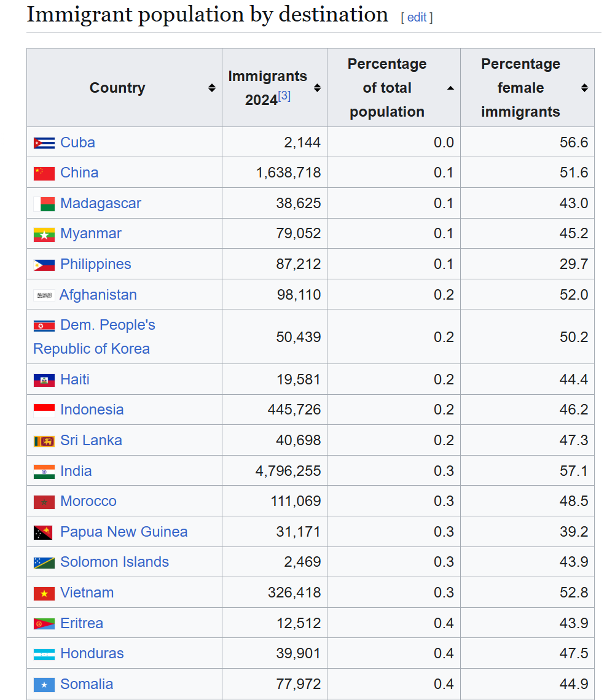Click the Somalia flag icon
Image resolution: width=607 pixels, height=700 pixels.
[x=44, y=685]
